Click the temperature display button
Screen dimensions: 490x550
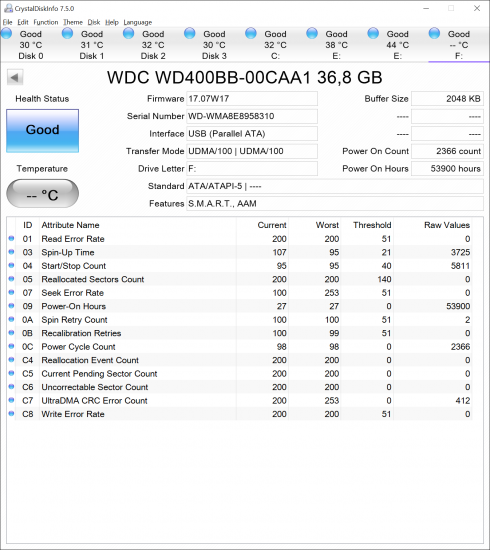(x=42, y=194)
